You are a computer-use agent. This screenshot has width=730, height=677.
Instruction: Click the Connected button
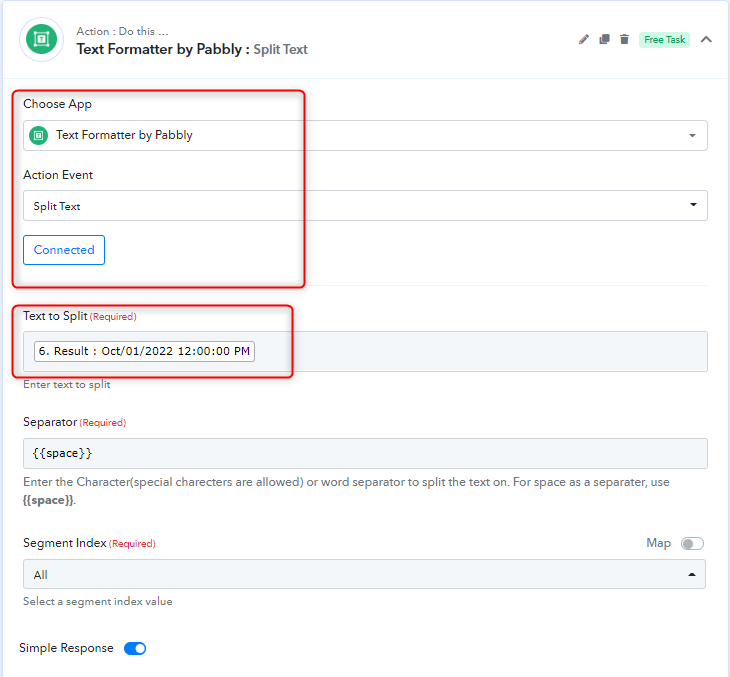[64, 250]
